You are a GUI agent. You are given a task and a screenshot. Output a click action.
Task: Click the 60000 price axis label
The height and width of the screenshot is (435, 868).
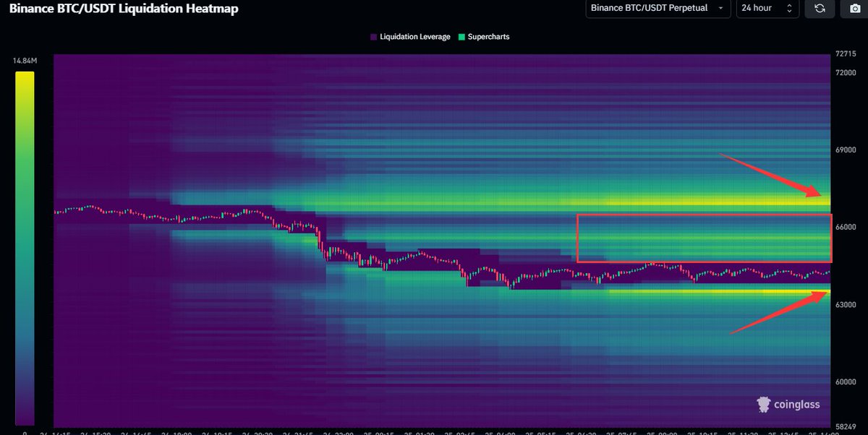(x=846, y=382)
